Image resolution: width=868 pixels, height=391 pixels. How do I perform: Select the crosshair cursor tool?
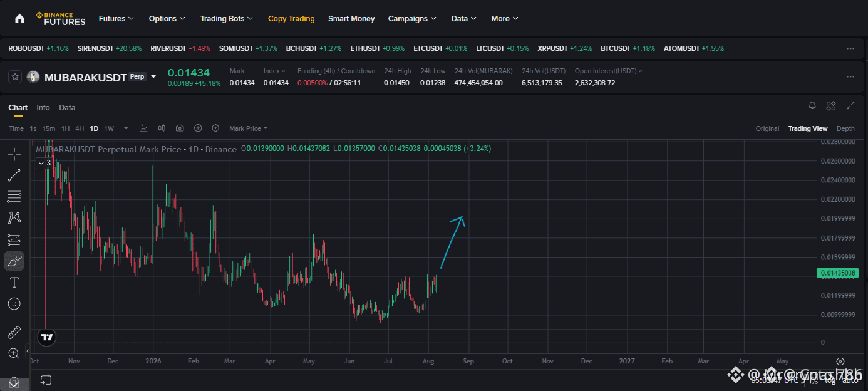(x=14, y=154)
